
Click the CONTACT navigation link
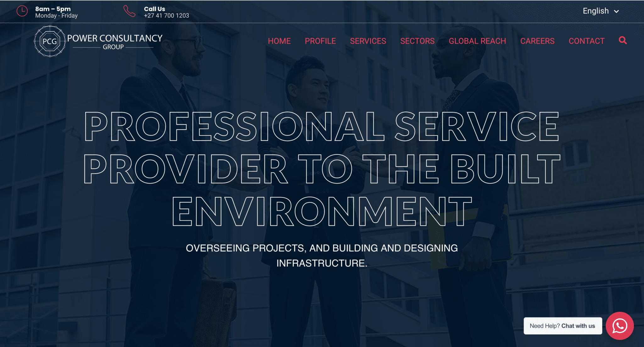pos(587,41)
